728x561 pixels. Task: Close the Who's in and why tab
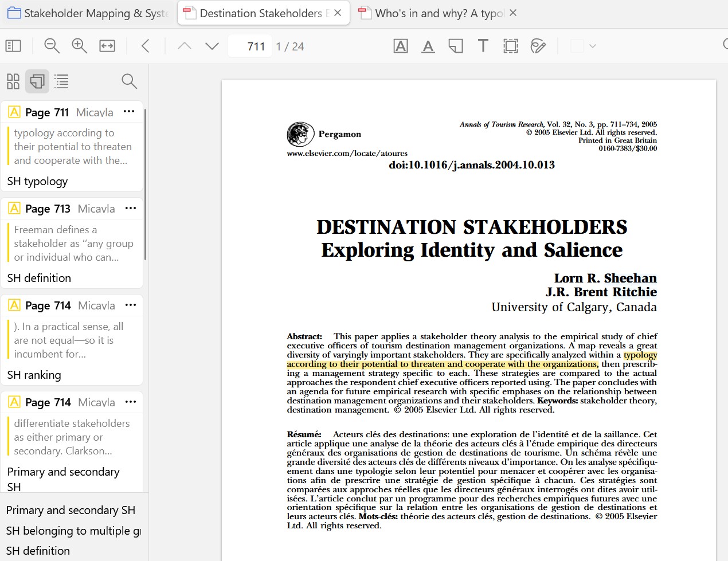[x=513, y=13]
